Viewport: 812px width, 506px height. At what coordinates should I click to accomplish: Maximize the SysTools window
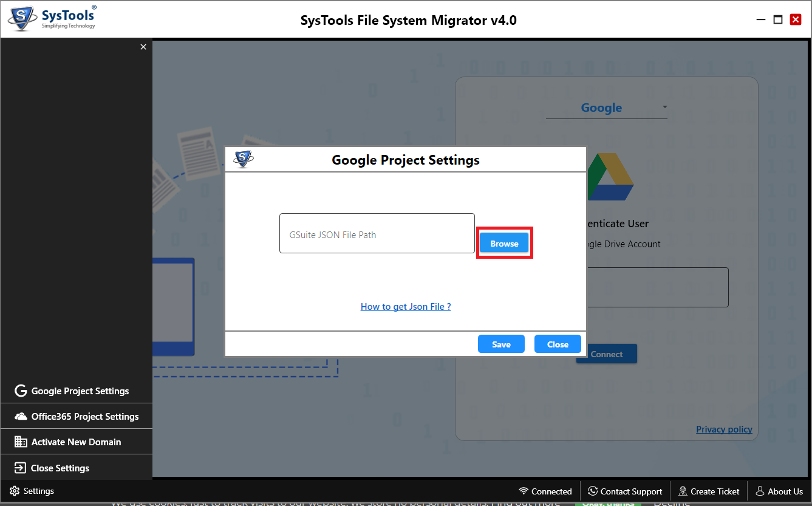(x=778, y=20)
